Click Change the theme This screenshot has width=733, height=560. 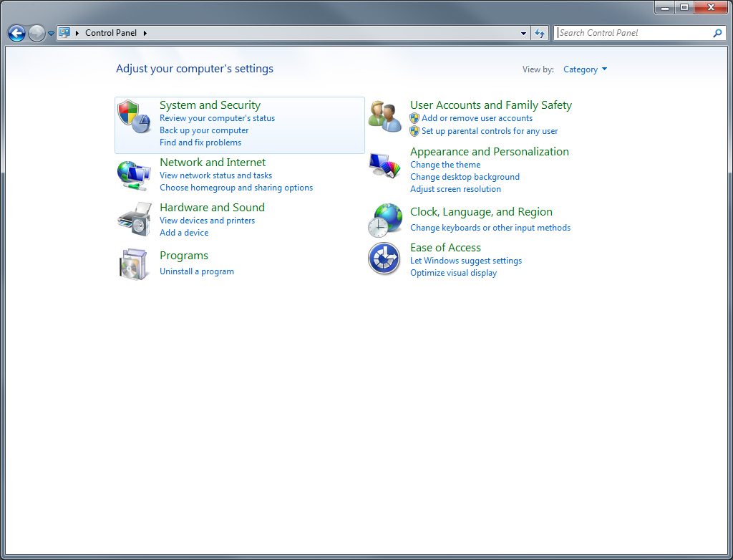click(x=445, y=165)
